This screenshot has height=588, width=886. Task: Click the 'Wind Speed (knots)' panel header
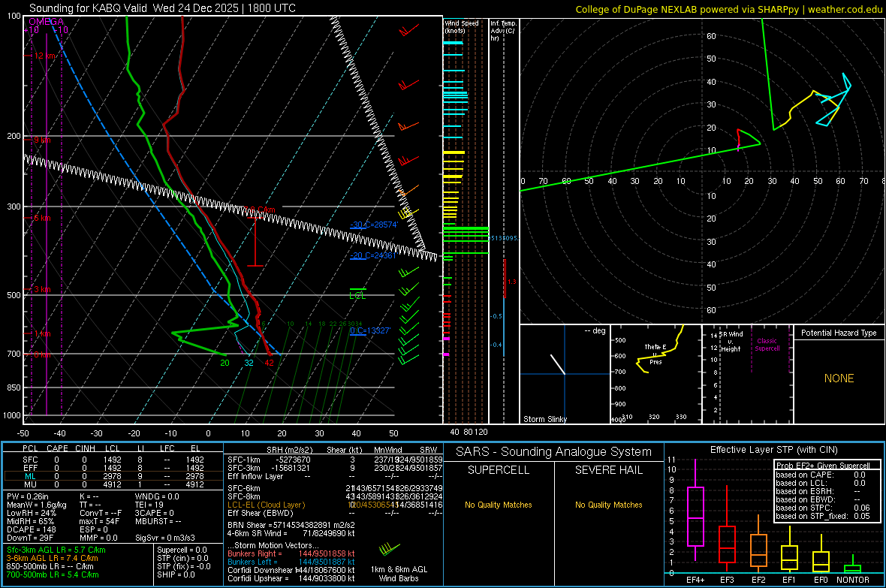tap(462, 26)
